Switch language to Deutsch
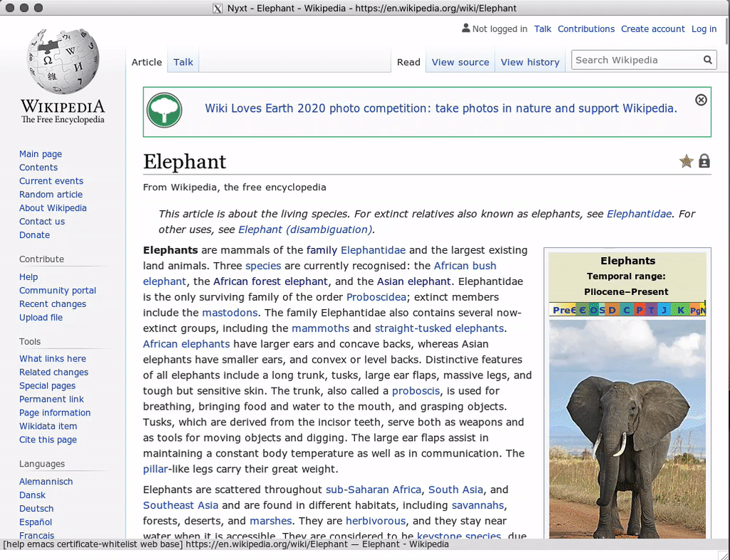The image size is (730, 560). (36, 509)
